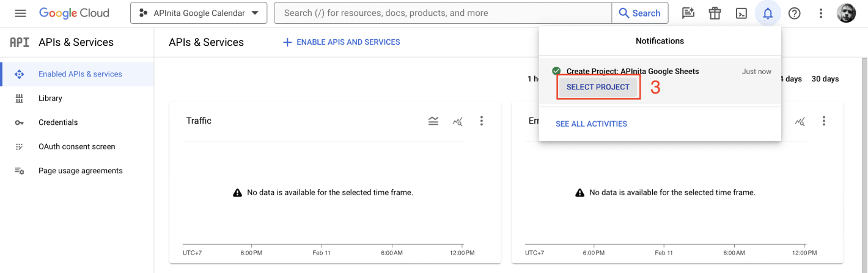Open SEE ALL ACTIVITIES link

coord(591,124)
